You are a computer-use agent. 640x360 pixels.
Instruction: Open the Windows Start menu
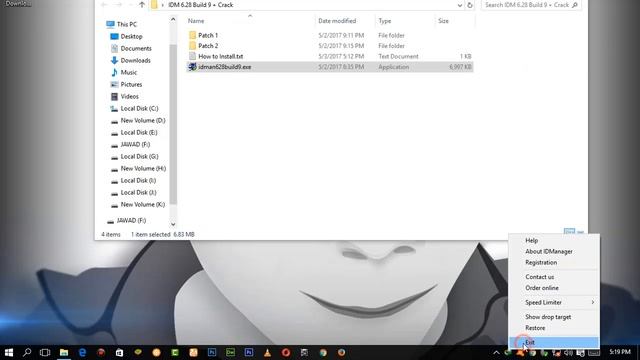(9, 352)
